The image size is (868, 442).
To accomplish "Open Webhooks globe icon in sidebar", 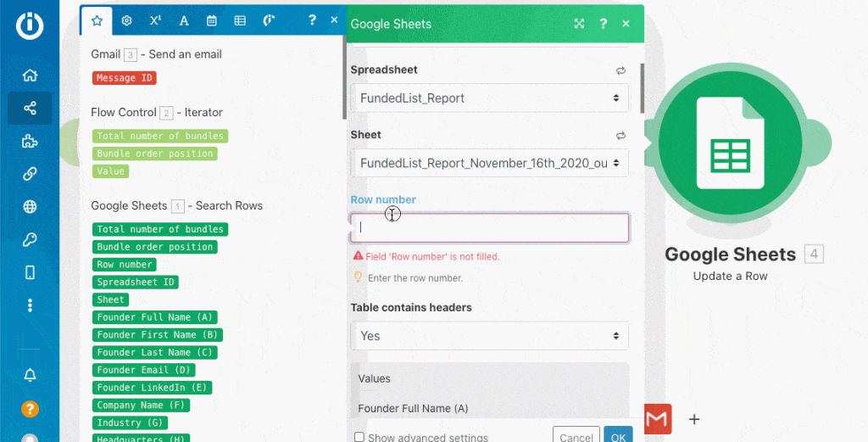I will click(x=30, y=207).
